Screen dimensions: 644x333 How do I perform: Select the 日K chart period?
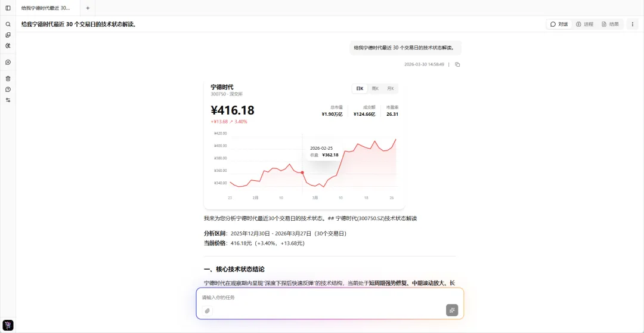(360, 88)
